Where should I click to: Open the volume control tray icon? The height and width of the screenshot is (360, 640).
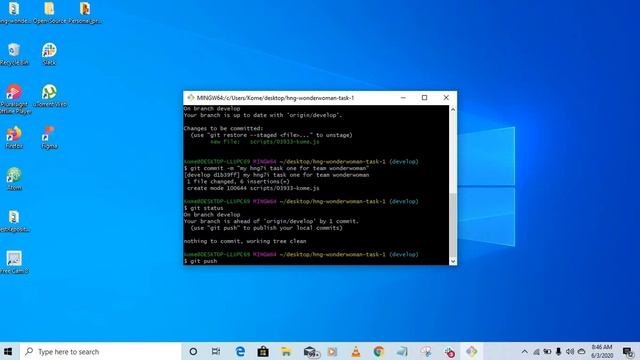point(570,351)
